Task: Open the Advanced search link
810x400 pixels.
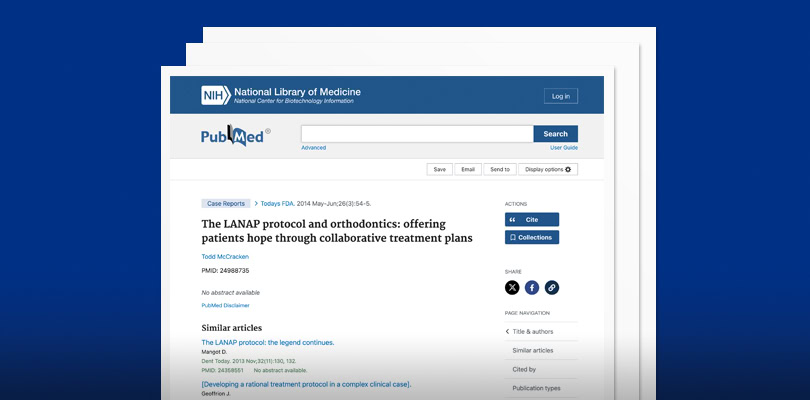Action: (x=314, y=148)
